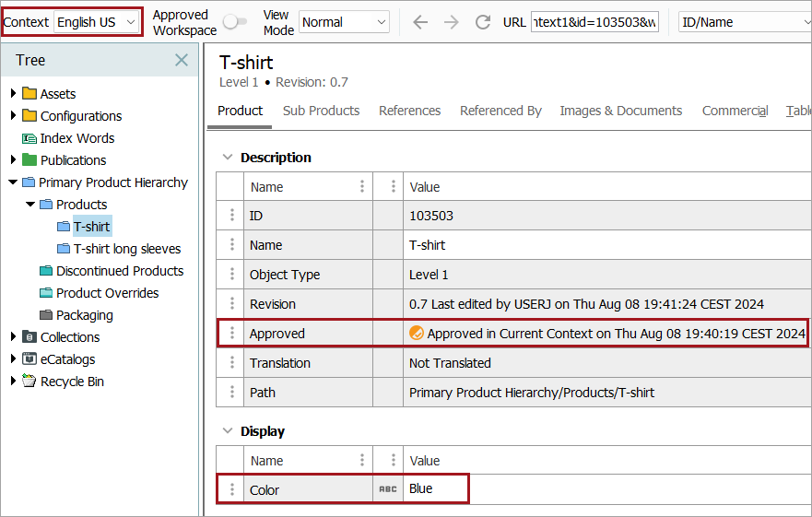The height and width of the screenshot is (517, 812).
Task: Close the Tree panel
Action: (x=182, y=60)
